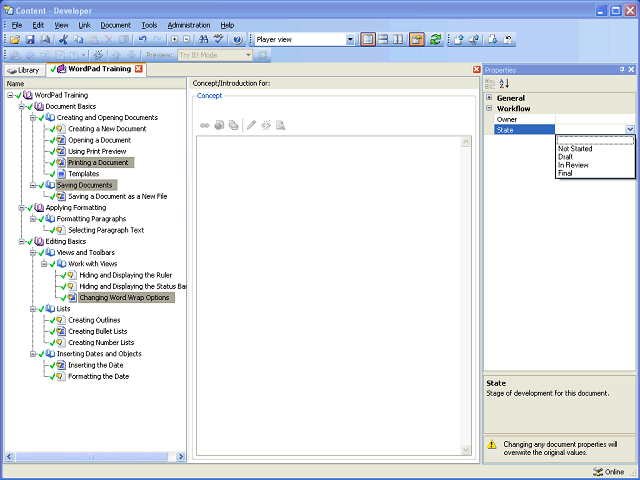Open the Preview Try It! Mode dropdown
This screenshot has width=640, height=480.
point(248,55)
